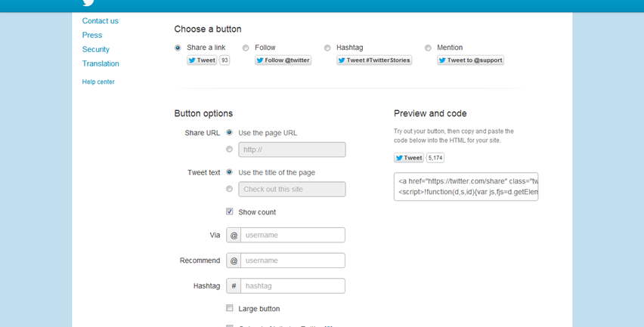The height and width of the screenshot is (327, 644).
Task: Click the http:// URL input field
Action: (x=292, y=150)
